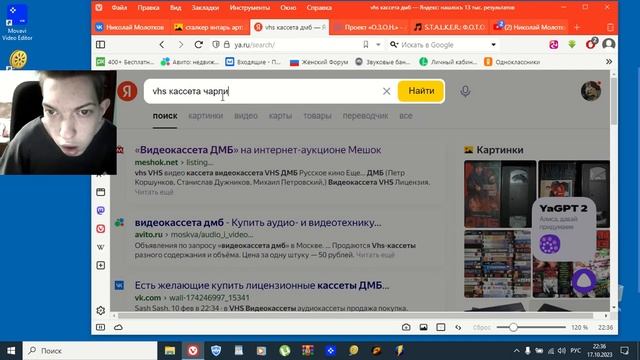Open the 400+ Бесплатн... bookmark
This screenshot has width=640, height=360.
tap(125, 62)
